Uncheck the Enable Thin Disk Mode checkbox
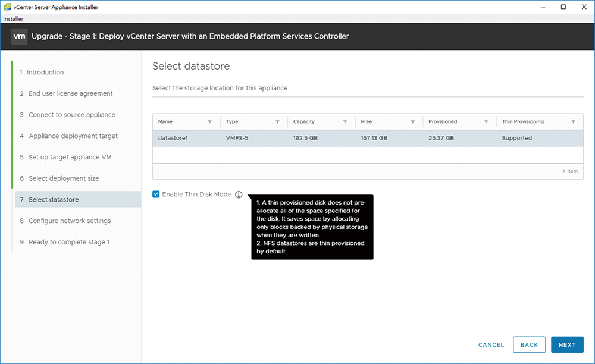This screenshot has height=364, width=595. 156,194
